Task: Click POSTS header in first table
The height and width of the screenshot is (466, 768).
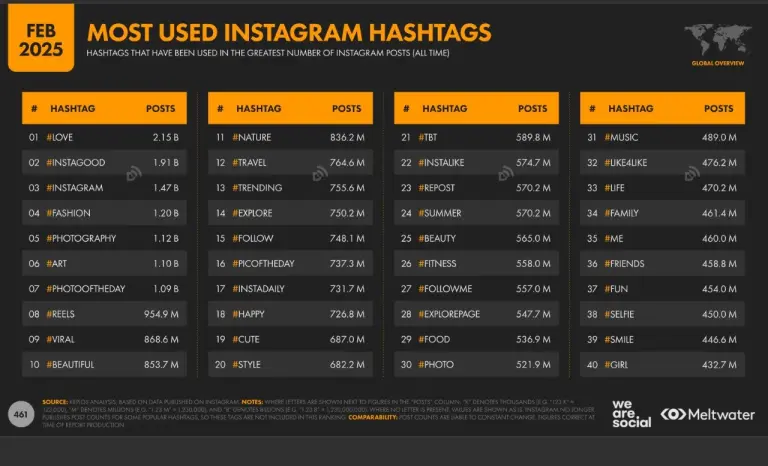Action: 160,109
